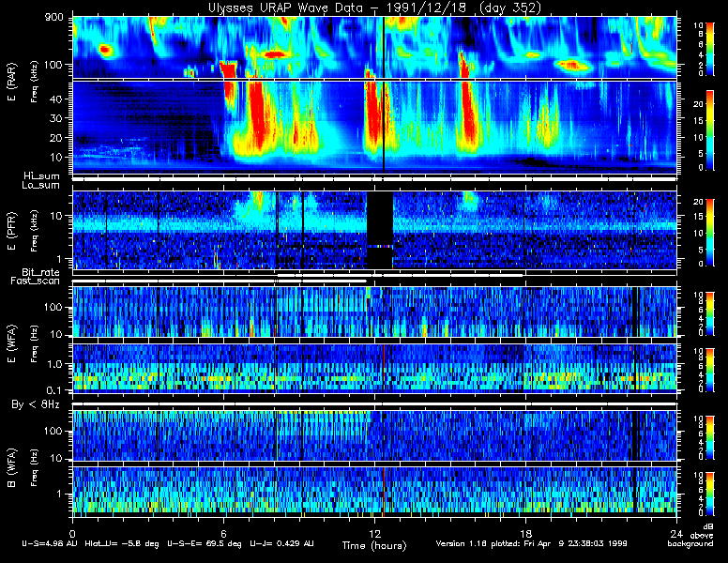
Task: Click the "E (RAR)" axis label
Action: pyautogui.click(x=11, y=83)
